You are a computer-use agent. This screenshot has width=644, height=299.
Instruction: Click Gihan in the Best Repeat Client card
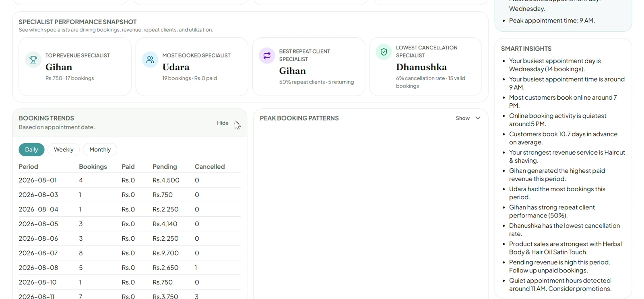pyautogui.click(x=293, y=71)
